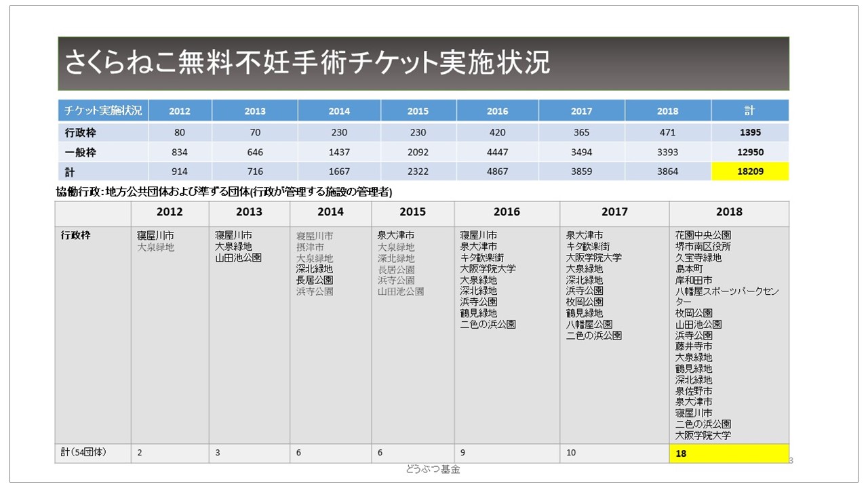Select the 4447 value cell
The width and height of the screenshot is (868, 488).
497,152
